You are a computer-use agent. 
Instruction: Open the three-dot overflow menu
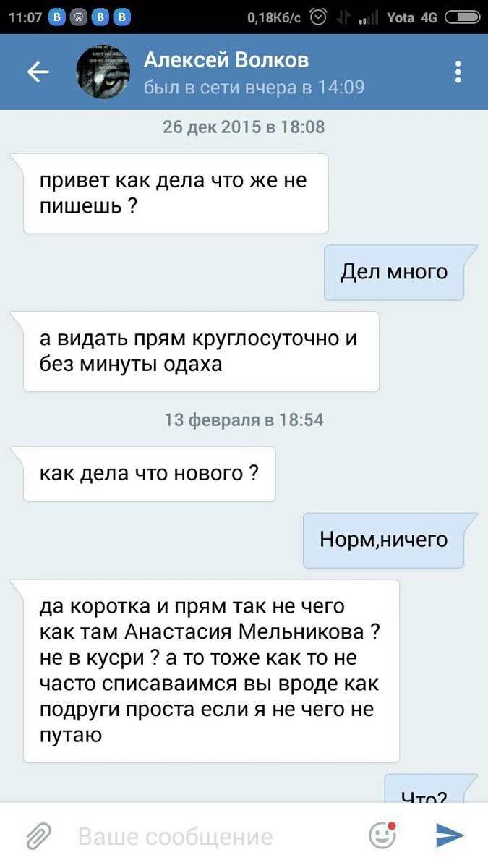(457, 72)
